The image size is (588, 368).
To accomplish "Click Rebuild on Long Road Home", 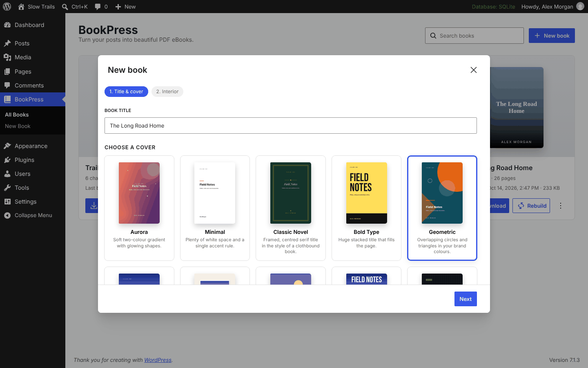I will (531, 206).
